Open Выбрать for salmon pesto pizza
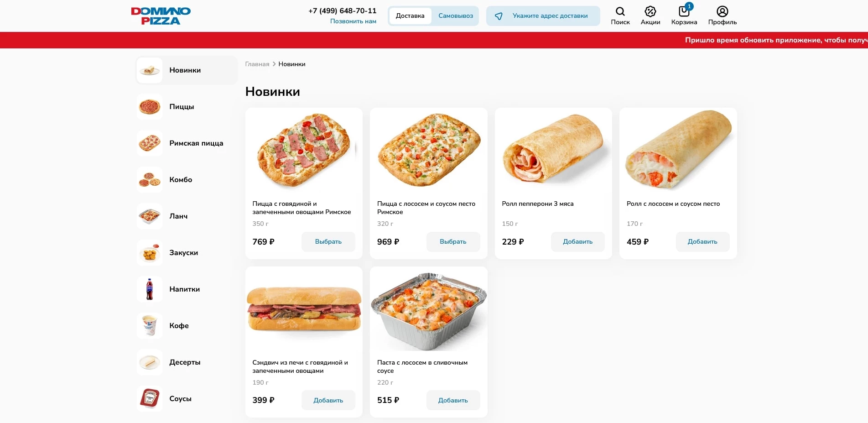The width and height of the screenshot is (868, 423). point(453,242)
